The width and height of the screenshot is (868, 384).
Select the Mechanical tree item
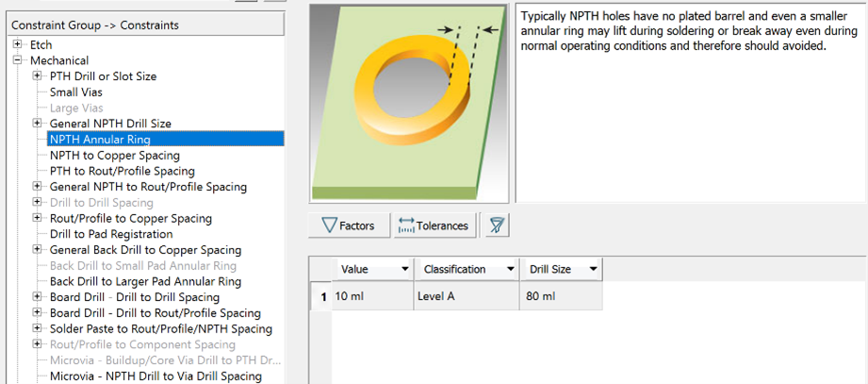pos(59,59)
